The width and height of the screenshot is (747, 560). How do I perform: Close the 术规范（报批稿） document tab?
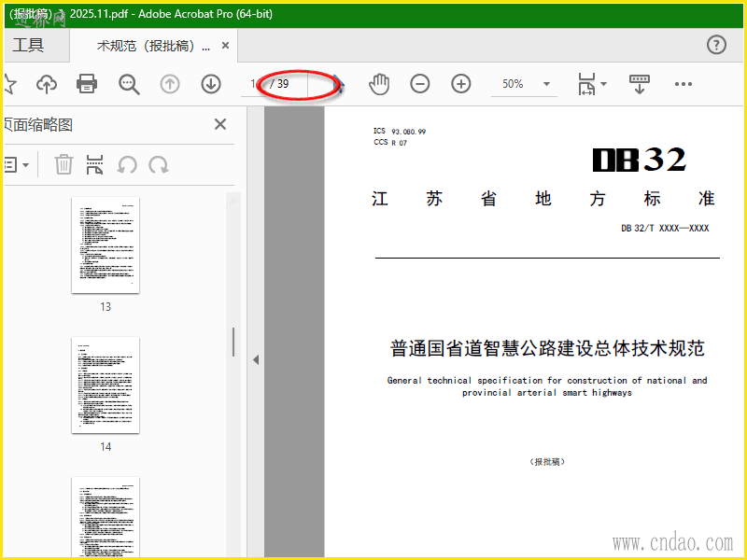[225, 45]
